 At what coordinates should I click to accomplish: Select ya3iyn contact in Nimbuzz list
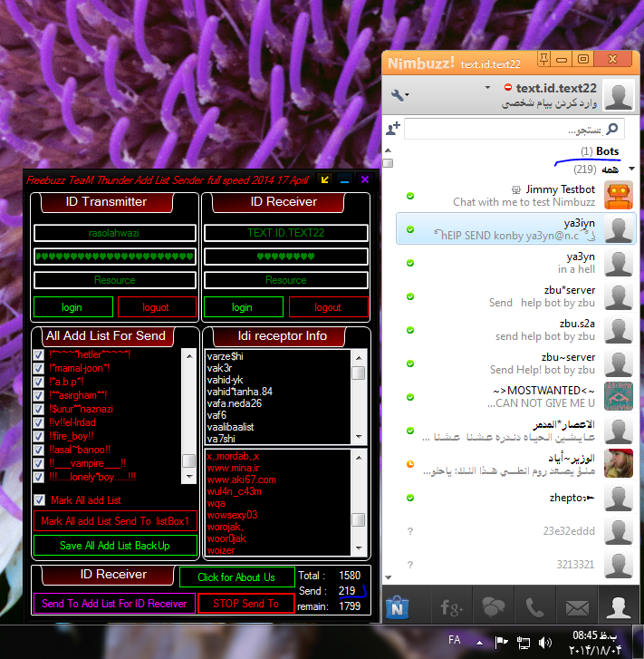click(x=516, y=229)
